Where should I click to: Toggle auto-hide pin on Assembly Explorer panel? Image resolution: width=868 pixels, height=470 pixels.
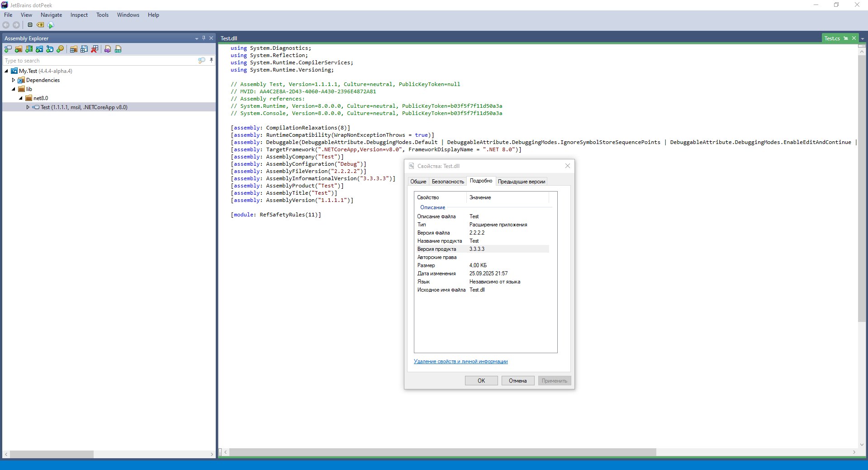click(x=204, y=38)
